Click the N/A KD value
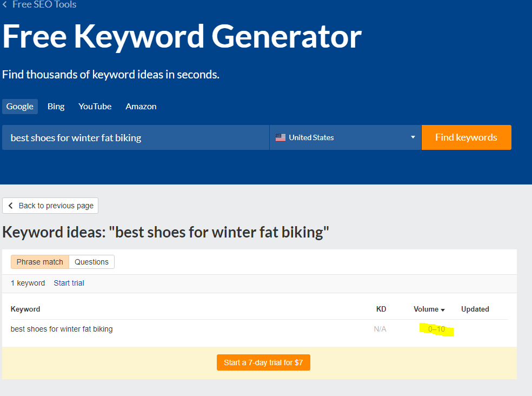 click(x=380, y=329)
